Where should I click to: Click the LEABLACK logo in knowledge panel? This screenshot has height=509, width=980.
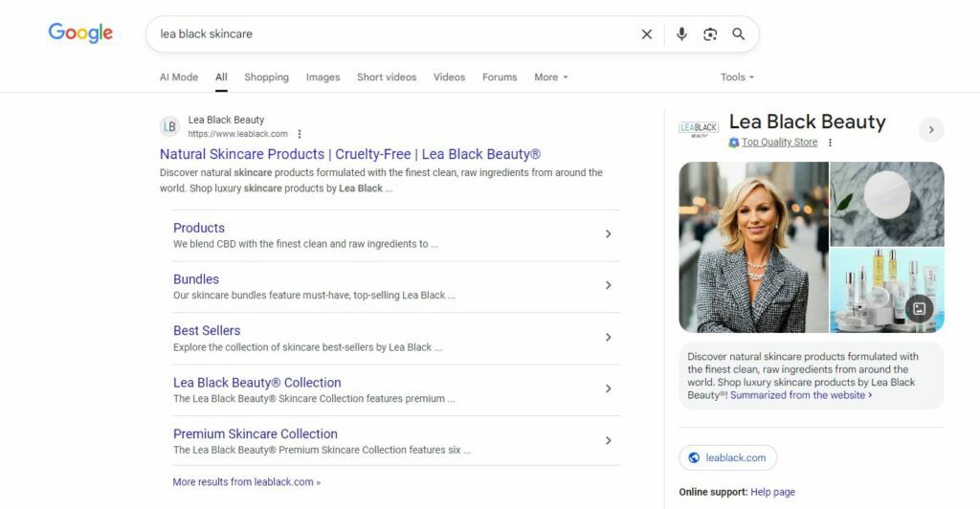coord(699,129)
